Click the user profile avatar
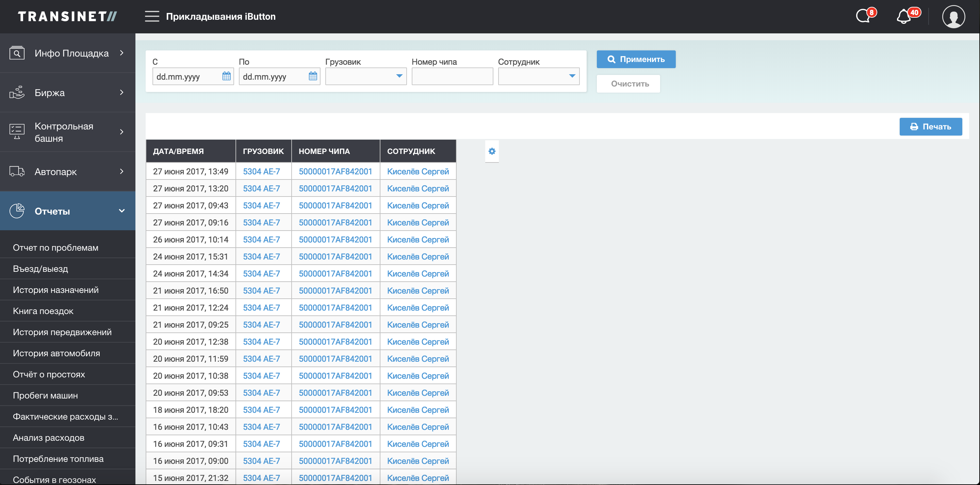980x485 pixels. point(953,16)
